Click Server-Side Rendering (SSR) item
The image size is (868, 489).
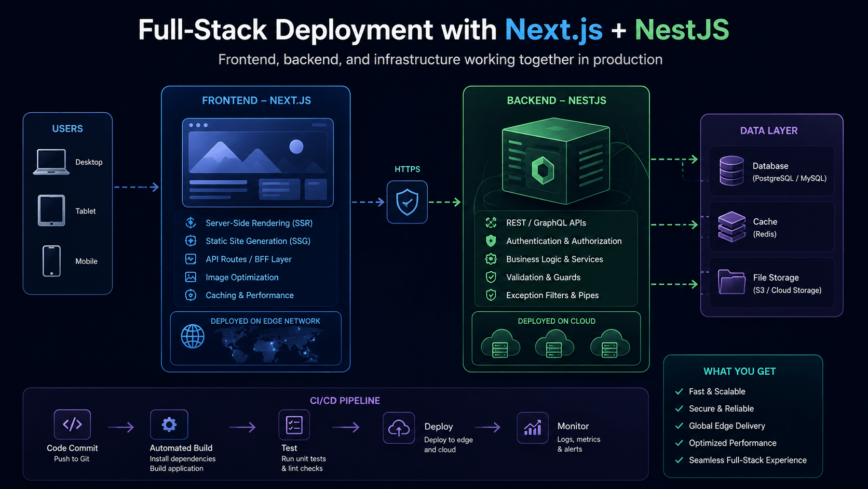249,223
